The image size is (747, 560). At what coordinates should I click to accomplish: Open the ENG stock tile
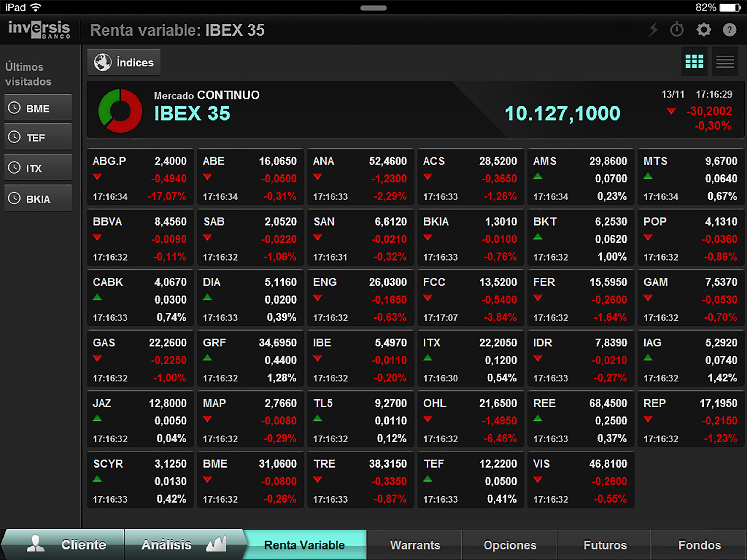coord(360,297)
